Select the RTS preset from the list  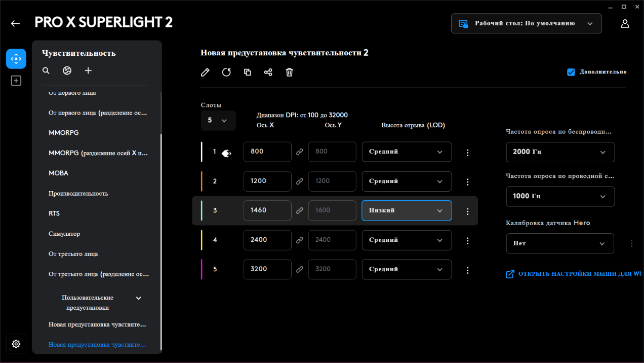(x=54, y=213)
